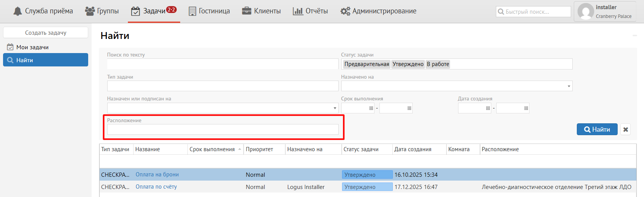Clear search filters with the X button
This screenshot has height=197, width=644.
pos(625,129)
